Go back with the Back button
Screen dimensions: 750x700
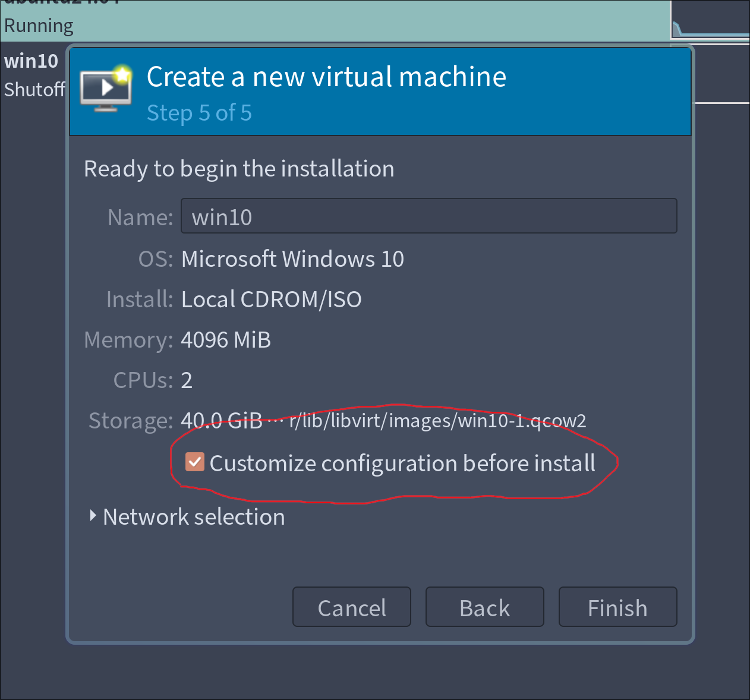(485, 607)
